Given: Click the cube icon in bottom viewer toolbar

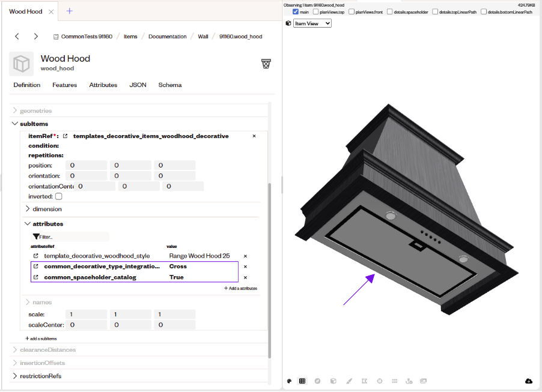Looking at the screenshot, I should coord(333,381).
